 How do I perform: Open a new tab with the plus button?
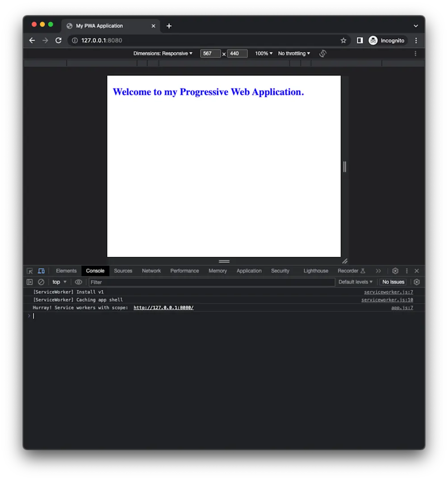click(169, 26)
